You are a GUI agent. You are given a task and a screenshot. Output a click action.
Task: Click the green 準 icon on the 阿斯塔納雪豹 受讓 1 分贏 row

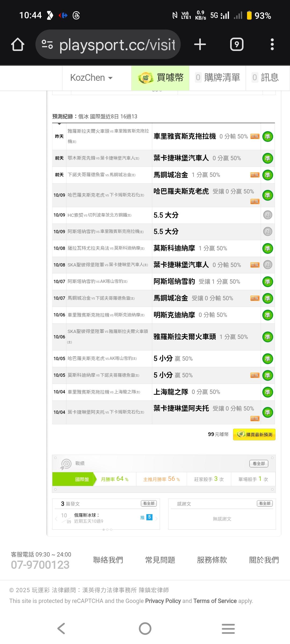[x=268, y=282]
